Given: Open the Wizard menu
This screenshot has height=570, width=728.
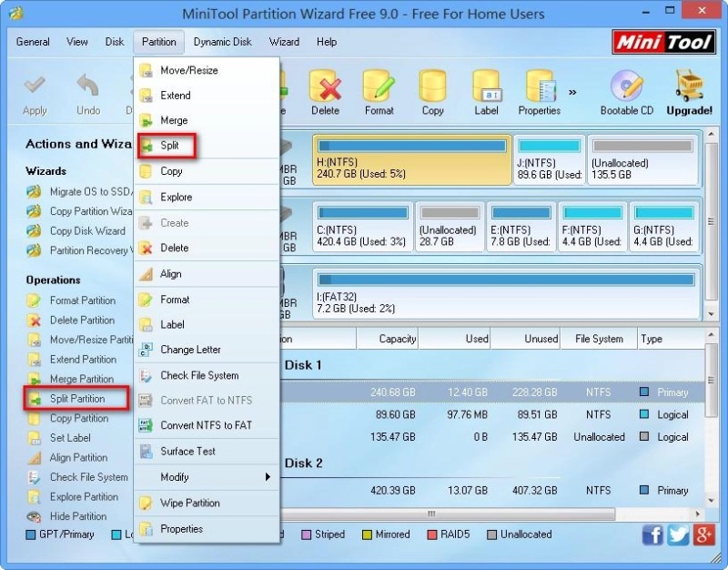Looking at the screenshot, I should [285, 42].
